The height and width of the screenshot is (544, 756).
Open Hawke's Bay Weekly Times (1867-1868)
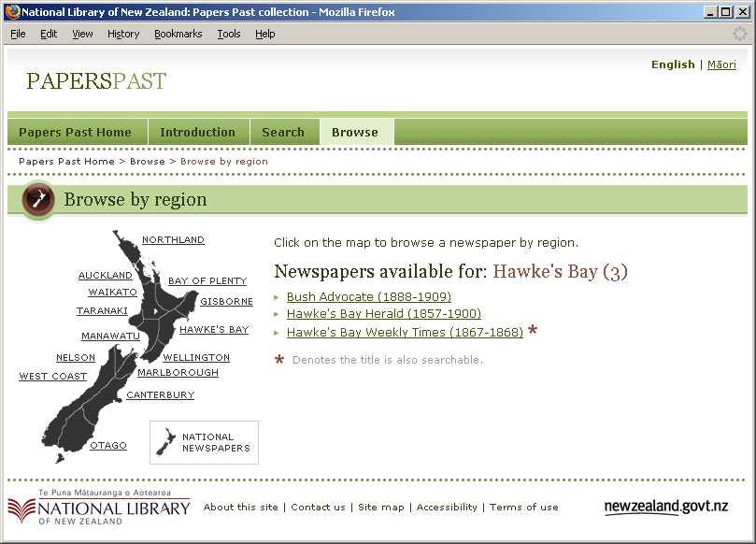click(x=405, y=332)
